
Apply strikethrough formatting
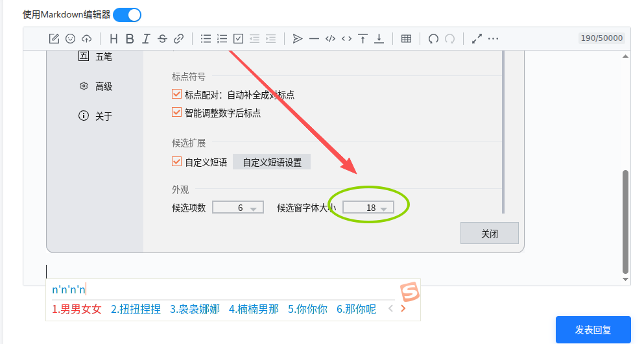point(162,39)
